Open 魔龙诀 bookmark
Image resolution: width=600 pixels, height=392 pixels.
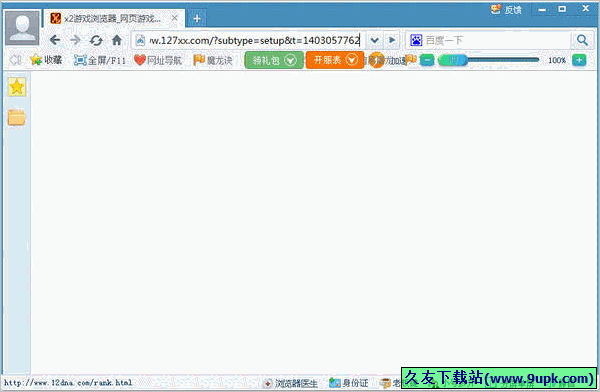pos(213,60)
